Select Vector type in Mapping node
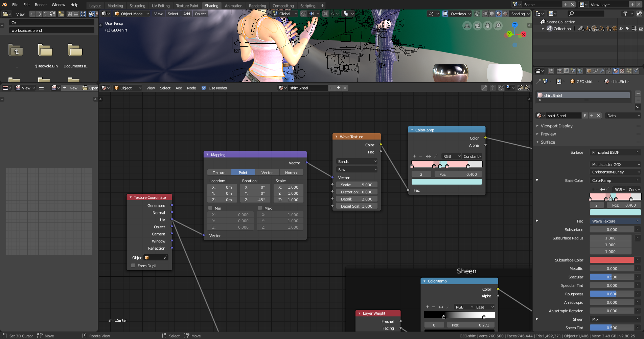The image size is (644, 339). click(267, 173)
